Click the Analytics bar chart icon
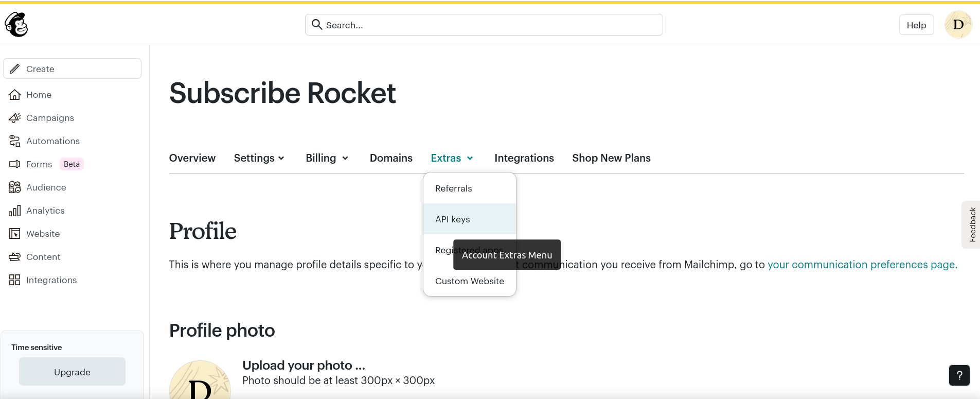The height and width of the screenshot is (399, 980). (x=15, y=211)
